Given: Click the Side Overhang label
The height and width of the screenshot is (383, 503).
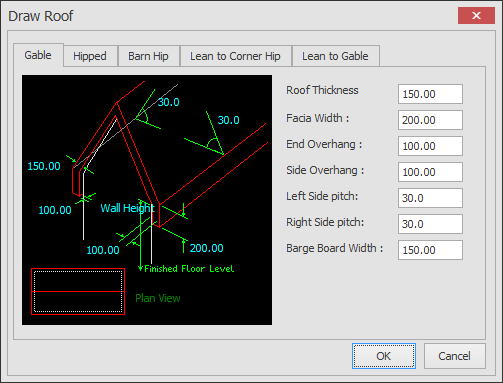Looking at the screenshot, I should [x=325, y=170].
